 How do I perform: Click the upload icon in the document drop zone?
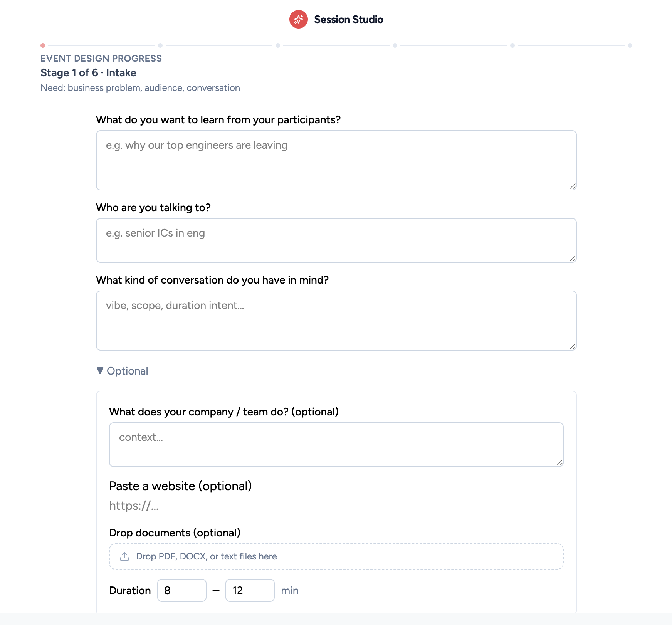[124, 556]
